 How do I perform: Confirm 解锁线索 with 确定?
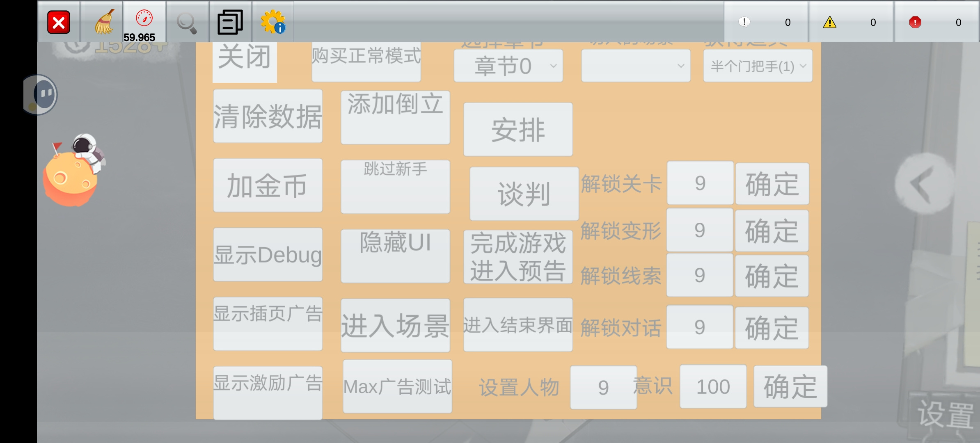pyautogui.click(x=772, y=276)
